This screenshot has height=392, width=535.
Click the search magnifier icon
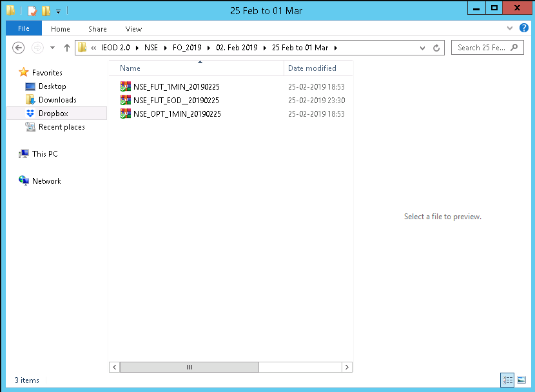click(x=514, y=48)
